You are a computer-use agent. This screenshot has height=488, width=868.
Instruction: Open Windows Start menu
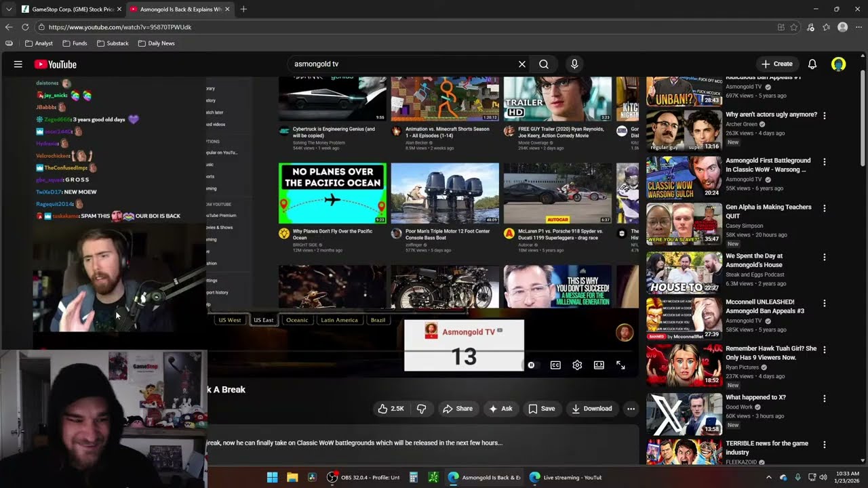272,477
